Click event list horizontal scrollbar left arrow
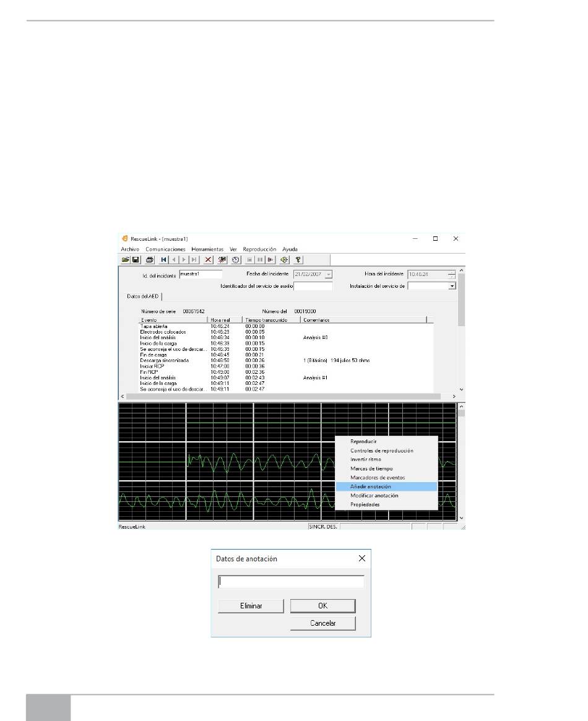588x721 pixels. coord(123,396)
